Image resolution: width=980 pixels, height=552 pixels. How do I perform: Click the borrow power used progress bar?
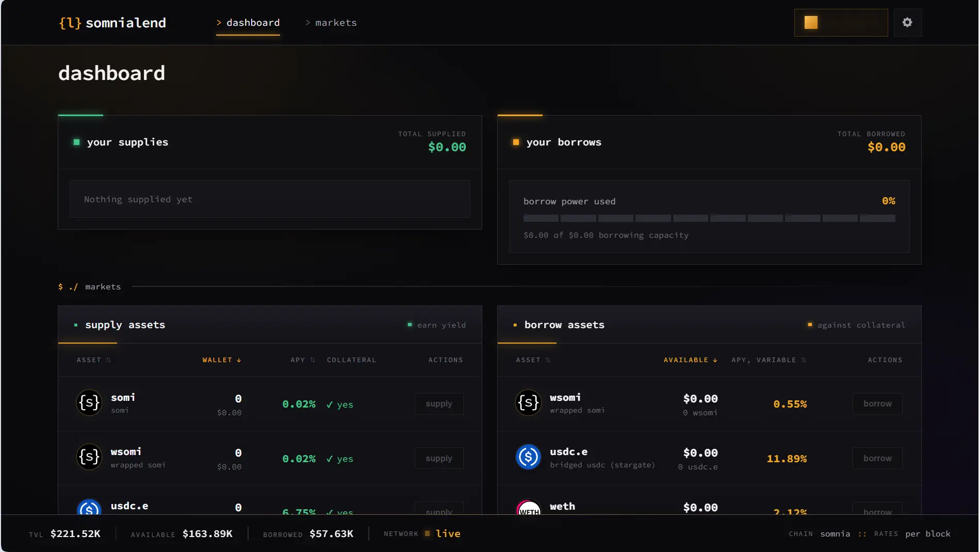point(709,218)
